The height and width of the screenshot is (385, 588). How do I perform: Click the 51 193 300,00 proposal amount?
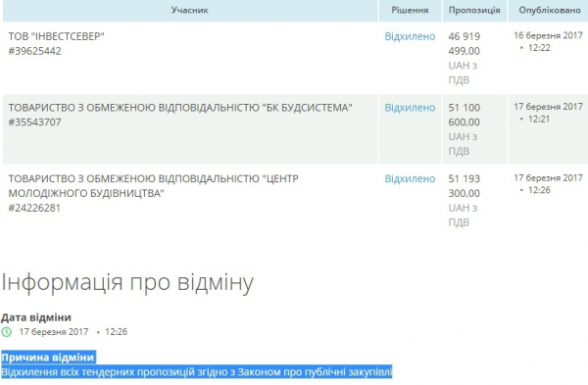click(465, 186)
